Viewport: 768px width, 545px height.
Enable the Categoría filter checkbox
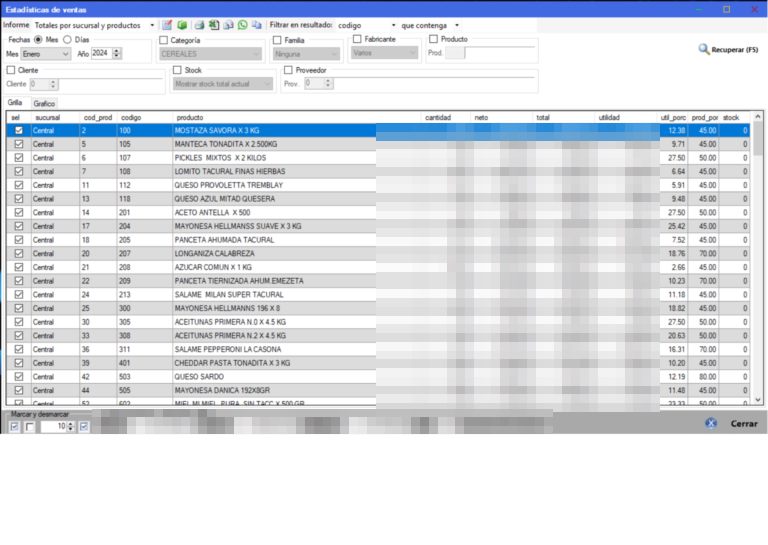coord(164,40)
